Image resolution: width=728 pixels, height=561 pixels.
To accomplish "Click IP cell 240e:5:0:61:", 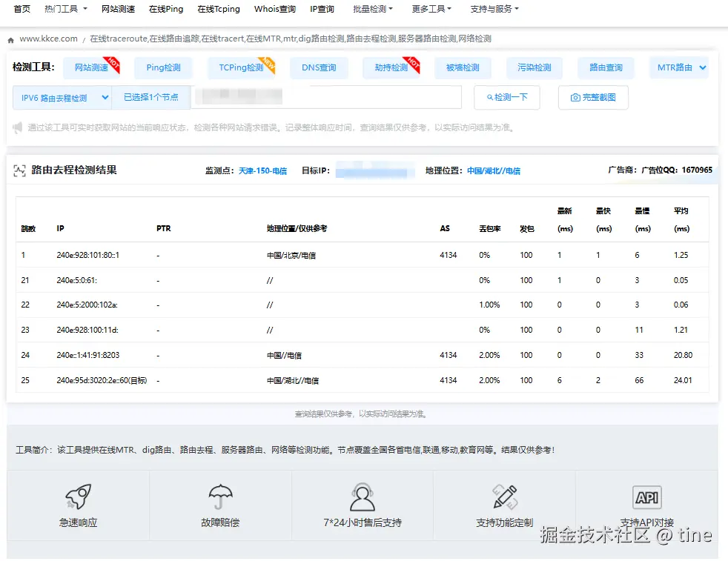I will 76,280.
